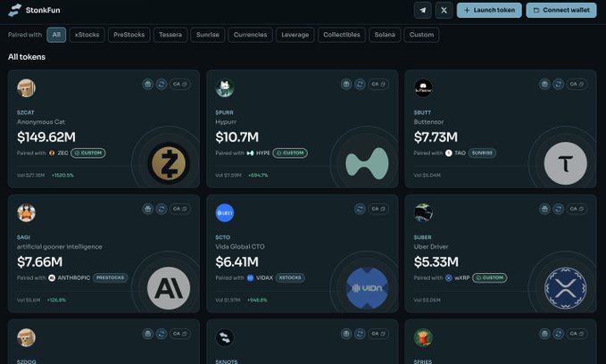Open the Hypurr token avatar
This screenshot has width=606, height=364.
[x=225, y=88]
